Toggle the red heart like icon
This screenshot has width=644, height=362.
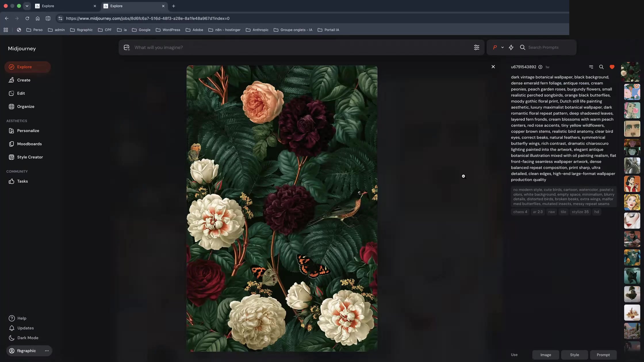tap(612, 67)
